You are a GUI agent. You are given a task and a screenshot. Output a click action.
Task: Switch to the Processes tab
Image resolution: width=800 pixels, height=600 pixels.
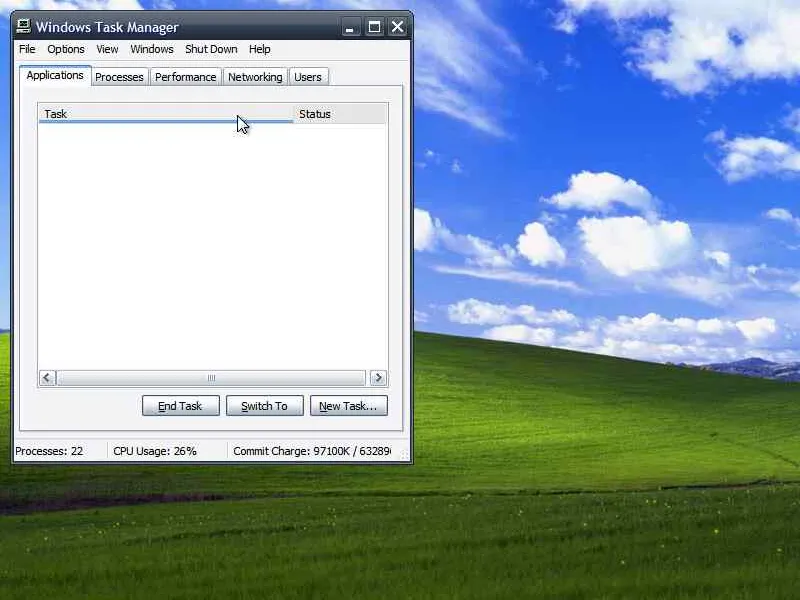tap(119, 77)
